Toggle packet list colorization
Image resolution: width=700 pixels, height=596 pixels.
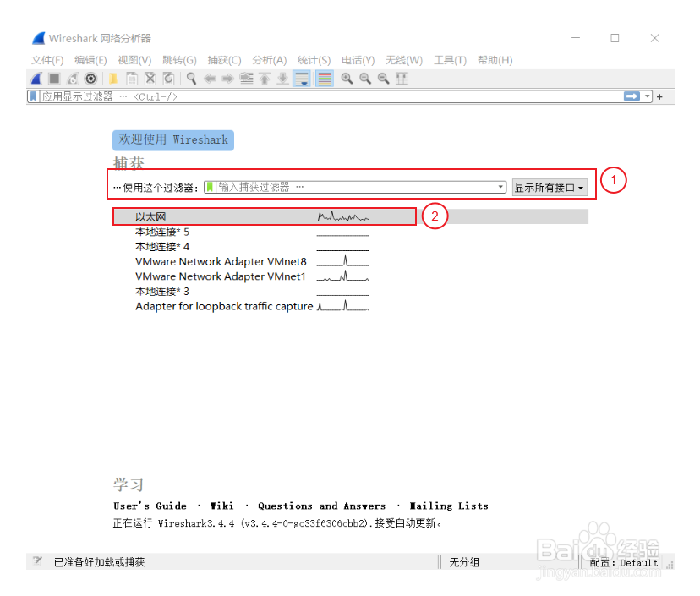(x=325, y=79)
